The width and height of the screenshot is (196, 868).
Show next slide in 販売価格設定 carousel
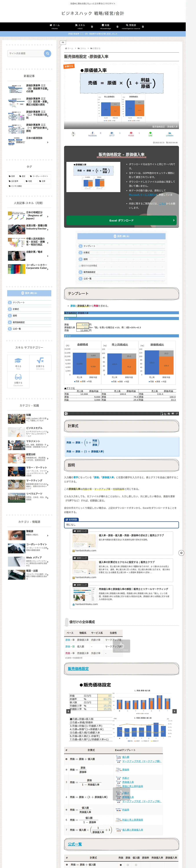tap(174, 711)
